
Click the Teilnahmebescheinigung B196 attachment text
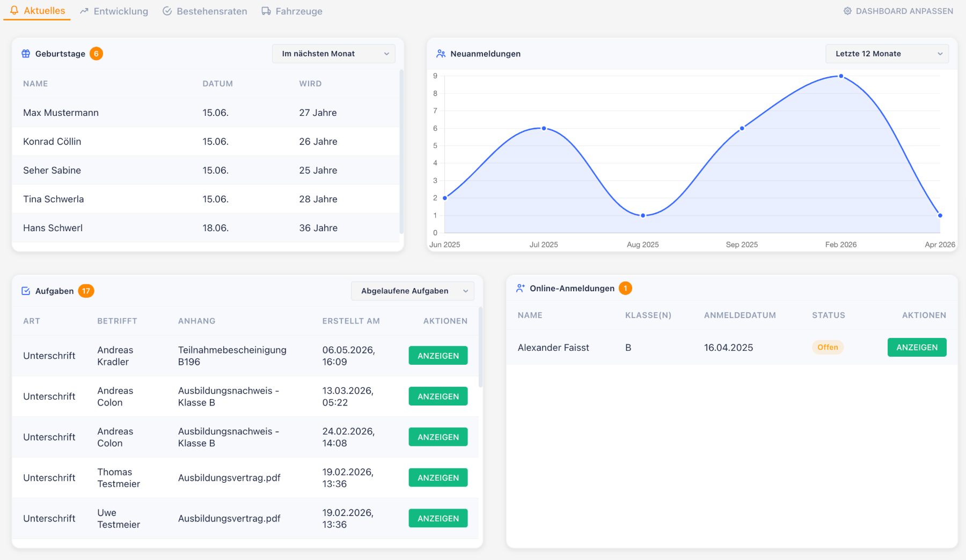[x=232, y=356]
